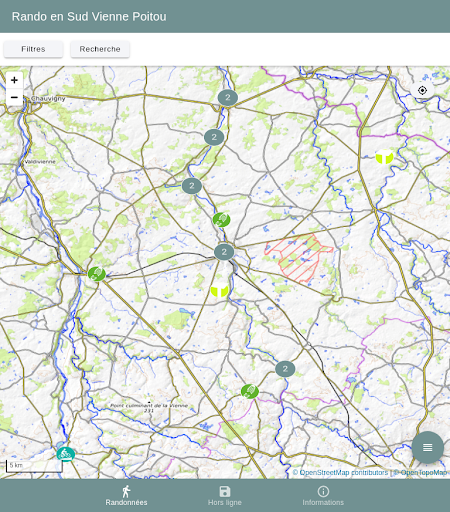Open the round list-view floating button
Image resolution: width=450 pixels, height=512 pixels.
[x=427, y=447]
